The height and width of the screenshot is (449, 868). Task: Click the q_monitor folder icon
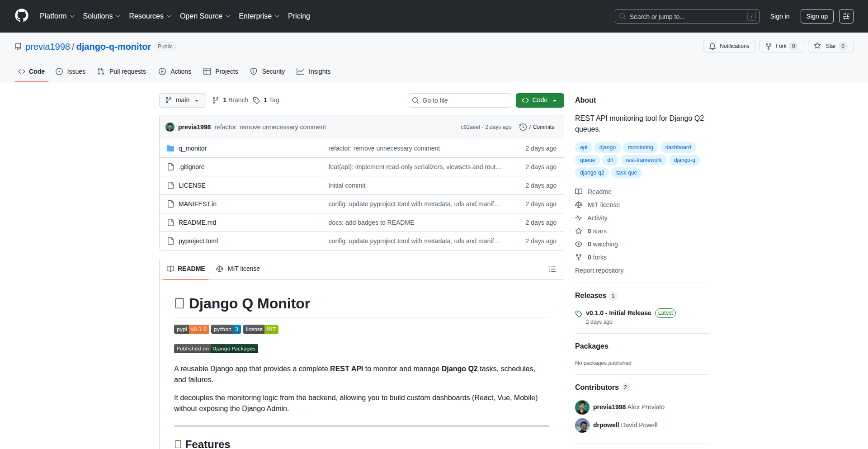(170, 148)
